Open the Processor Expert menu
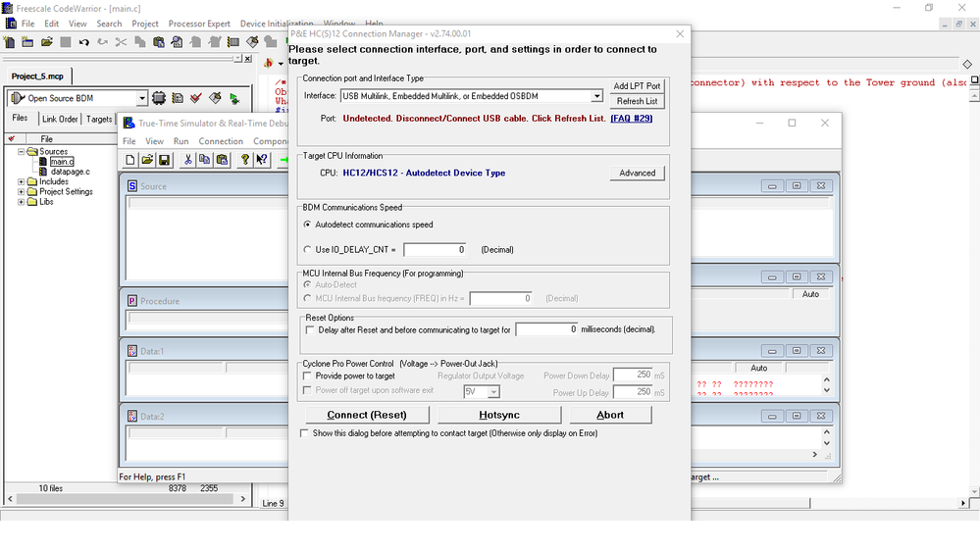Image resolution: width=980 pixels, height=551 pixels. click(199, 24)
